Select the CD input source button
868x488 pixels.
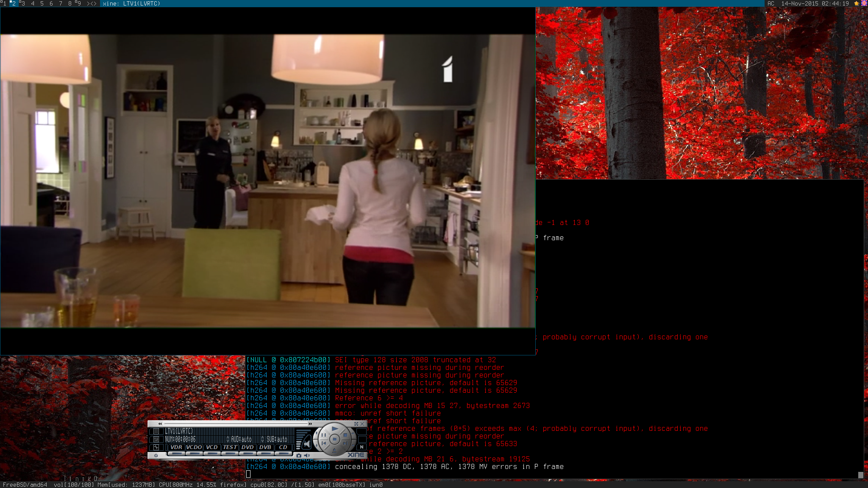tap(283, 447)
